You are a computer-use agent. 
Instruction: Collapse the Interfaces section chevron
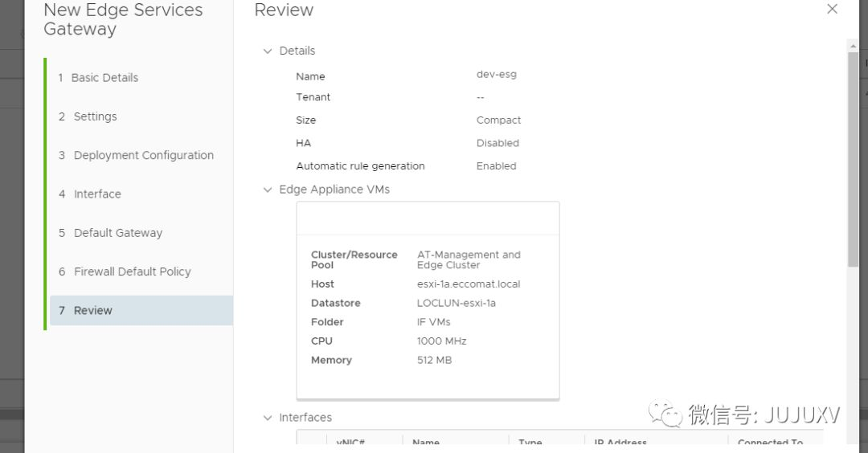coord(268,418)
